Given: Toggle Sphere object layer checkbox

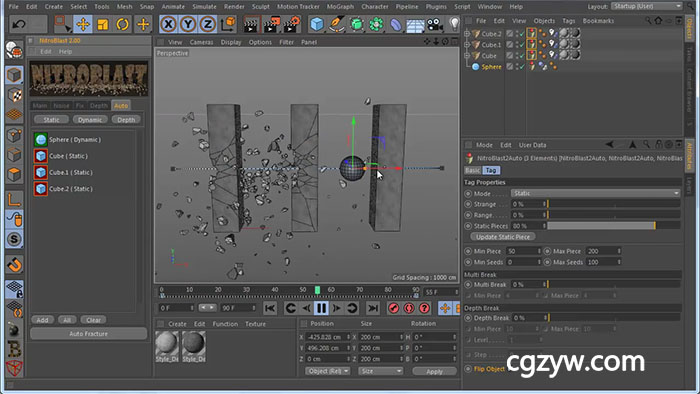Looking at the screenshot, I should (509, 66).
